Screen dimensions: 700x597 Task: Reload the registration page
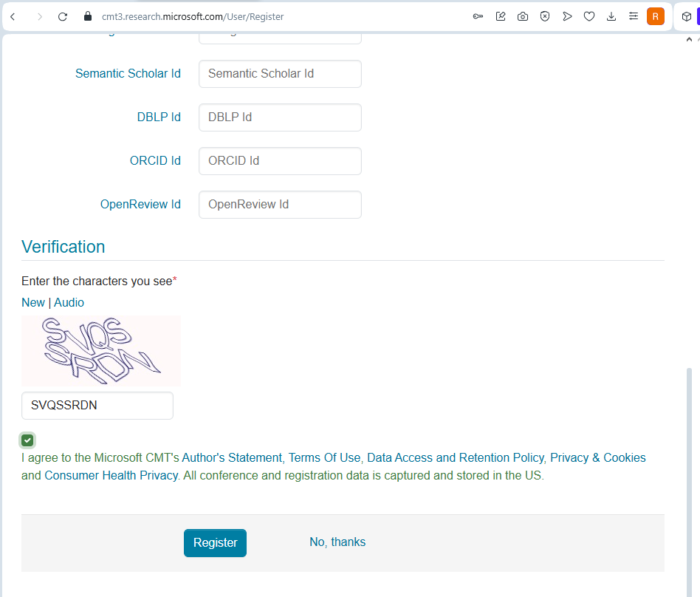coord(63,16)
